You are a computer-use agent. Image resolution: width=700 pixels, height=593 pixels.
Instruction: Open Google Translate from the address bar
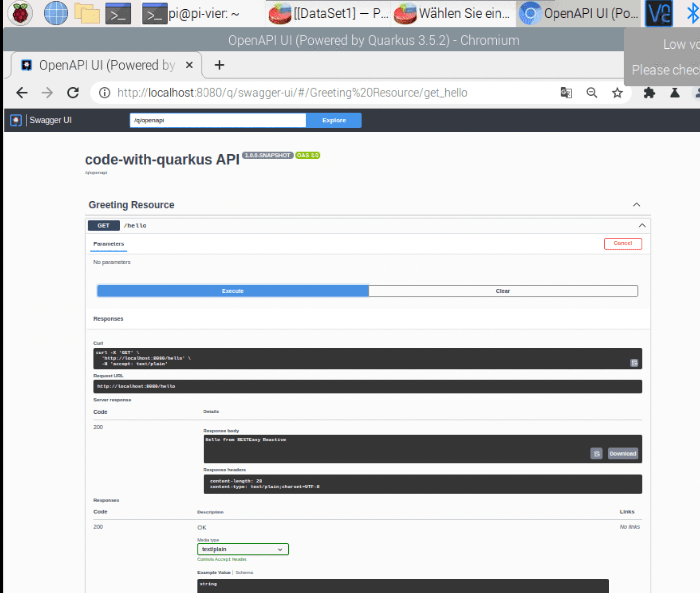[566, 93]
